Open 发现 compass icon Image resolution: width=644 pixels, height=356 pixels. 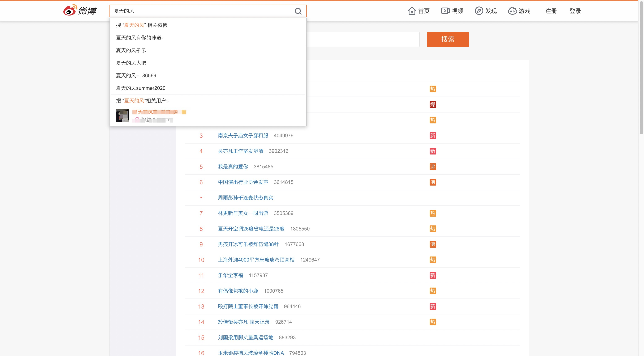click(x=479, y=11)
